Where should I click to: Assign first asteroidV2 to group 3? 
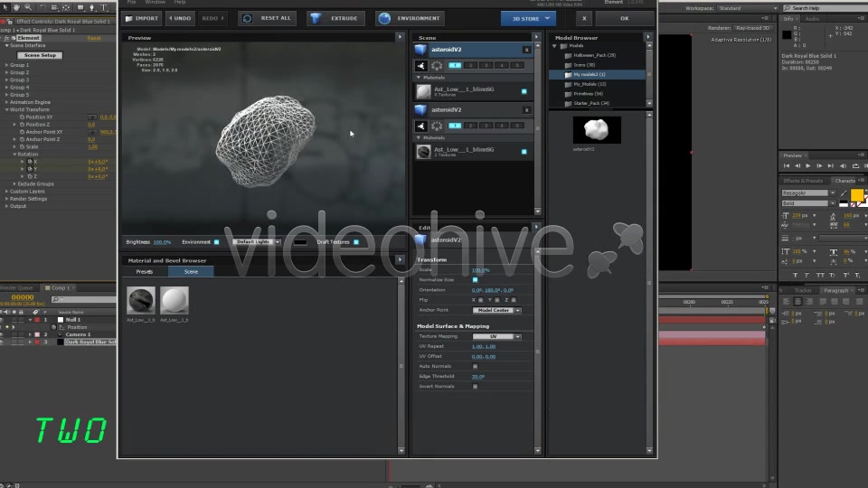[x=486, y=65]
